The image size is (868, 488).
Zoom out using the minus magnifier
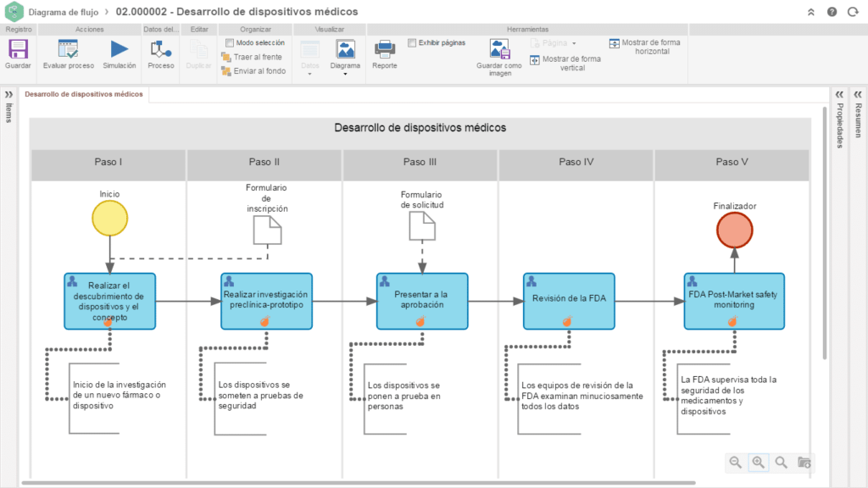pos(735,462)
